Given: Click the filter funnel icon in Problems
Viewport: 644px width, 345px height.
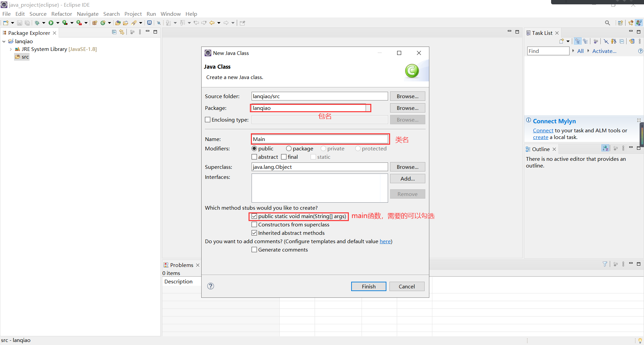Looking at the screenshot, I should pyautogui.click(x=605, y=264).
